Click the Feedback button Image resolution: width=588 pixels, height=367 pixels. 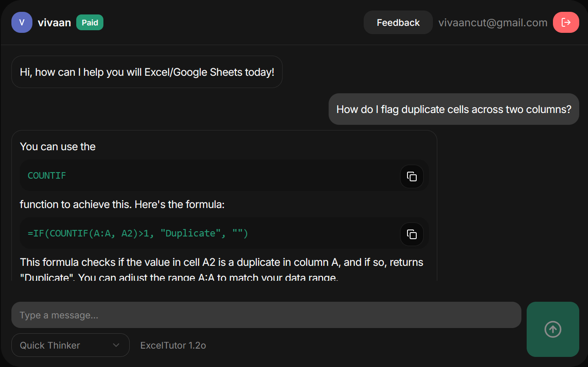click(x=398, y=22)
